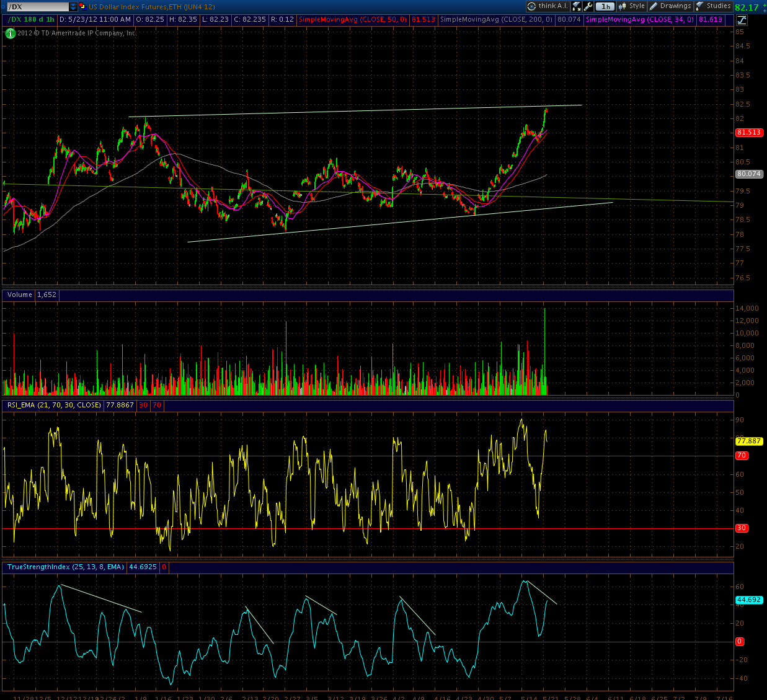Click the small circle icon left of symbol box

coord(3,6)
